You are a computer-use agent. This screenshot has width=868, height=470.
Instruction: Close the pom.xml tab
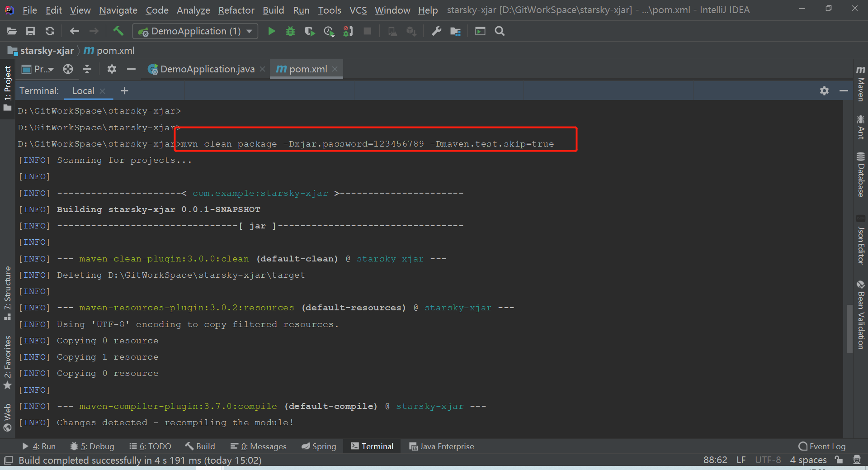[x=335, y=69]
